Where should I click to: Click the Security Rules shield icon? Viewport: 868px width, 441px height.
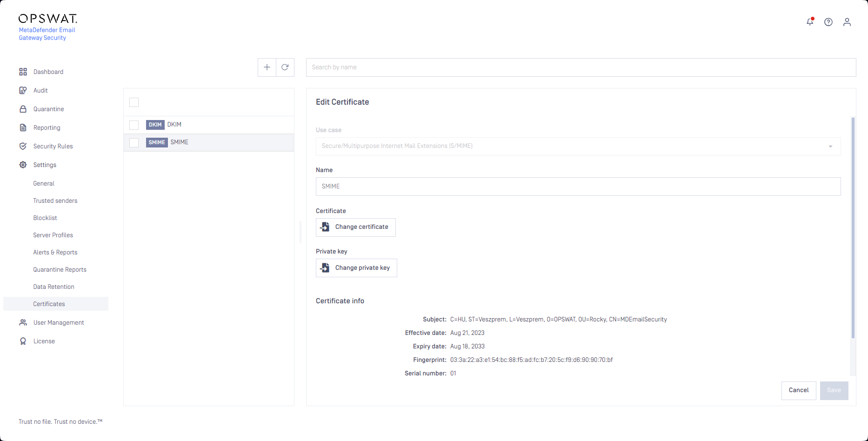pyautogui.click(x=23, y=146)
